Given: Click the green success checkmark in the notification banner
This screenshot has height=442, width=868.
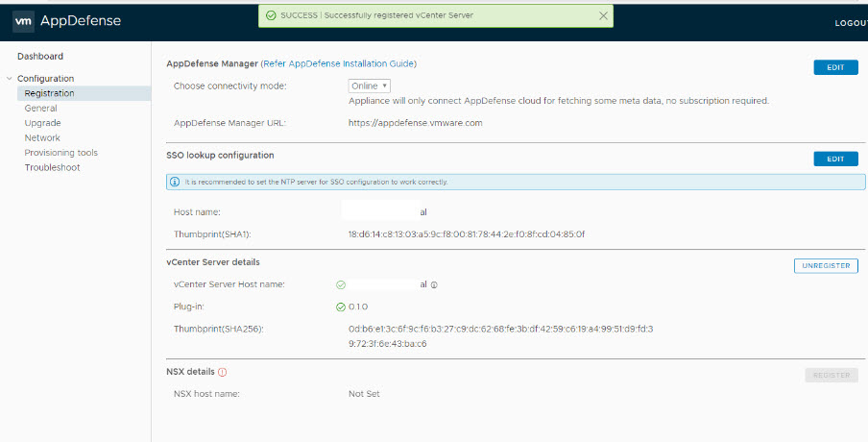Looking at the screenshot, I should pyautogui.click(x=271, y=15).
